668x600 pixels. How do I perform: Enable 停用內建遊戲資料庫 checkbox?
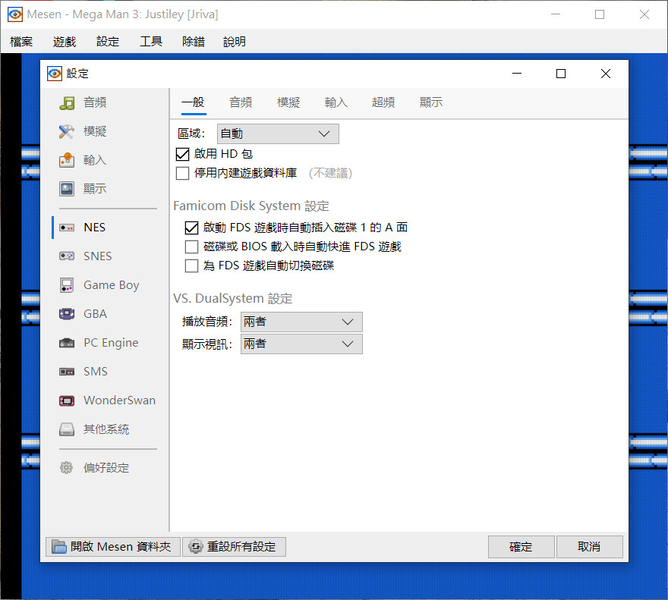point(182,173)
